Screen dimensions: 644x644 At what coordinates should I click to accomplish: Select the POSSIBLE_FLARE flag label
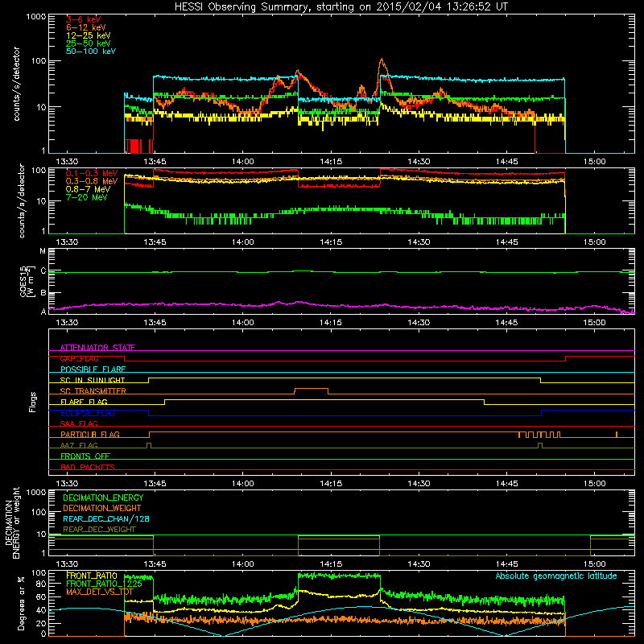click(x=93, y=369)
